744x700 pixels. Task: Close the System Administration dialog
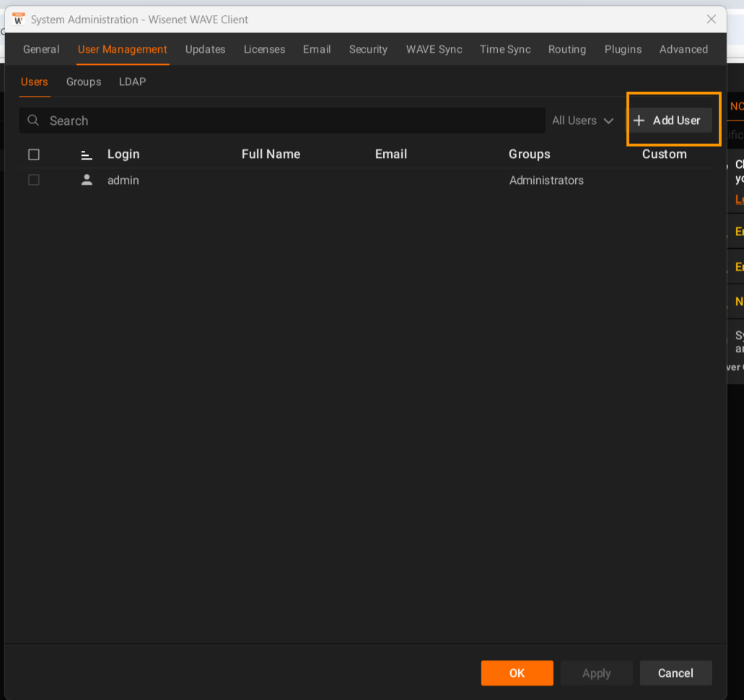point(711,19)
